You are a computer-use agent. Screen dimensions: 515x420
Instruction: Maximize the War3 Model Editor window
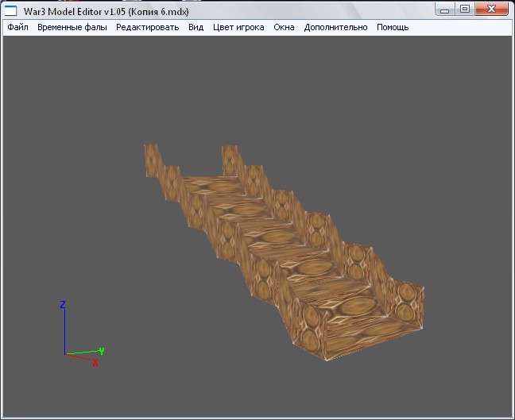(465, 9)
